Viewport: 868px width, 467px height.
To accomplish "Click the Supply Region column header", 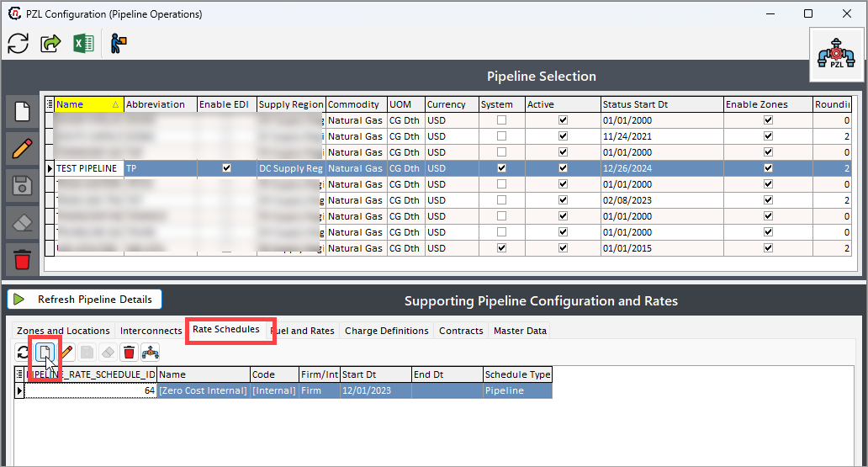I will coord(291,104).
